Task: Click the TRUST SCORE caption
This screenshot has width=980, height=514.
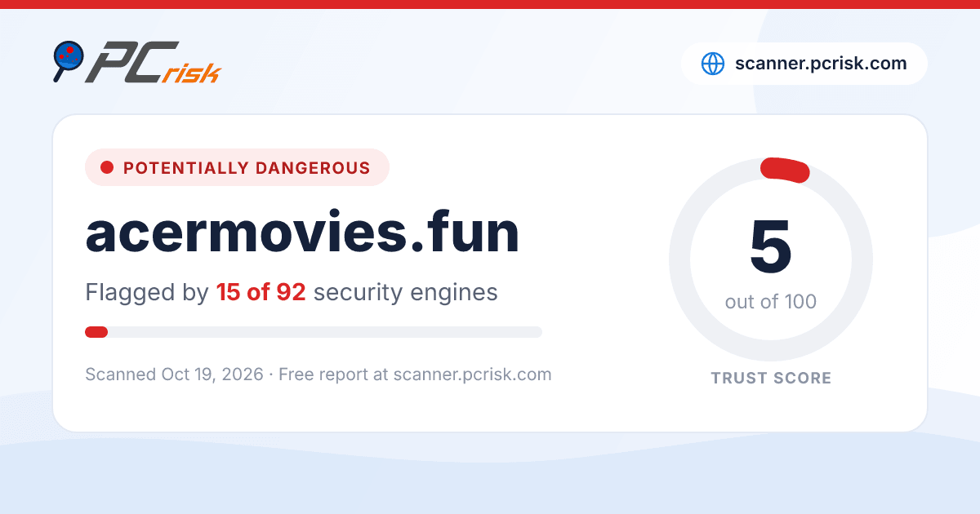Action: (x=771, y=378)
